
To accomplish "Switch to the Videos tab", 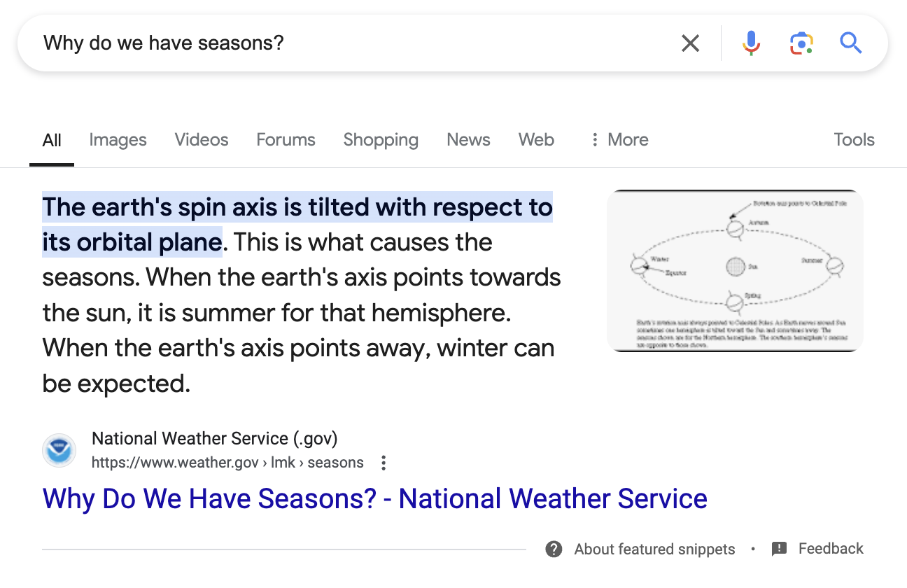I will [x=202, y=140].
